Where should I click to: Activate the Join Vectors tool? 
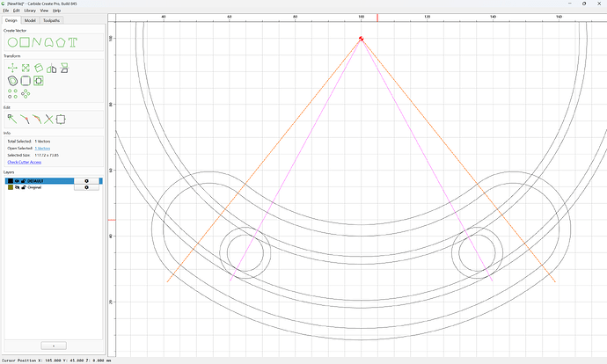point(37,120)
